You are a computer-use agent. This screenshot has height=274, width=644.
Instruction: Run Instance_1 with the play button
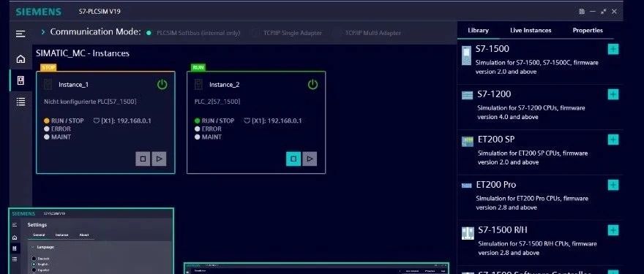[160, 159]
